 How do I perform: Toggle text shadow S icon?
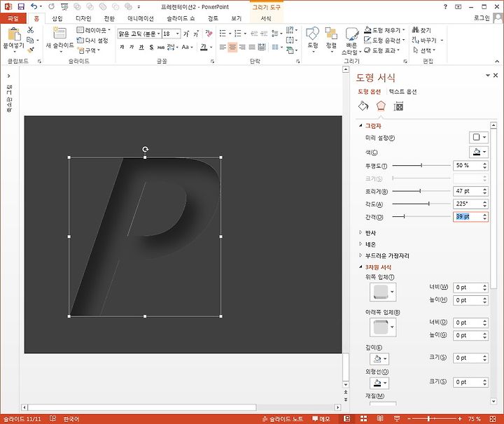[151, 48]
